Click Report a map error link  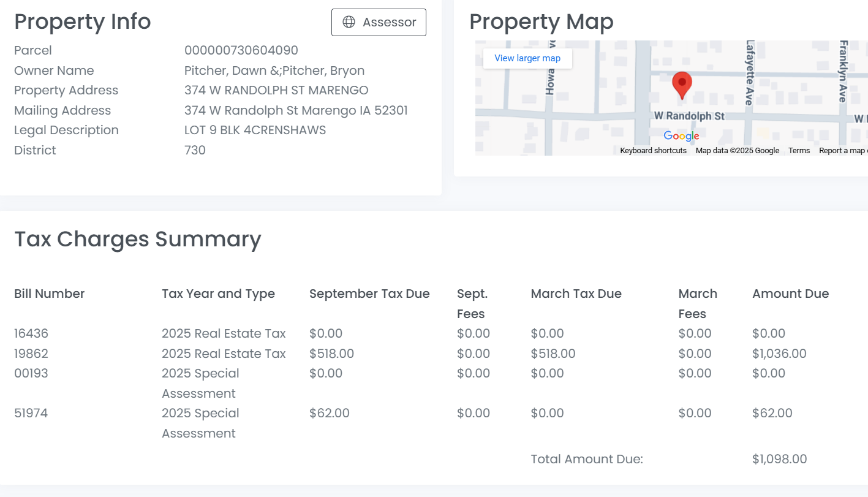[843, 151]
